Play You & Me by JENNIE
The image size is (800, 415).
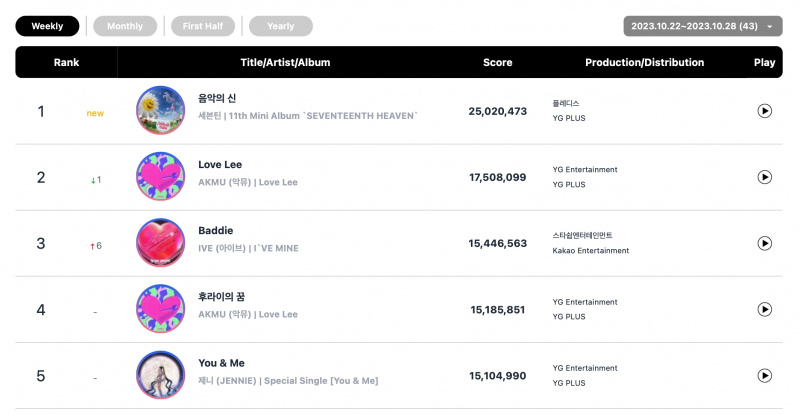click(764, 376)
